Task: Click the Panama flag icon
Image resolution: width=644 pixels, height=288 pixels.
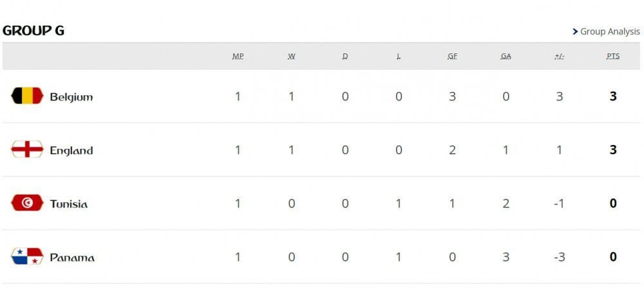Action: 27,256
